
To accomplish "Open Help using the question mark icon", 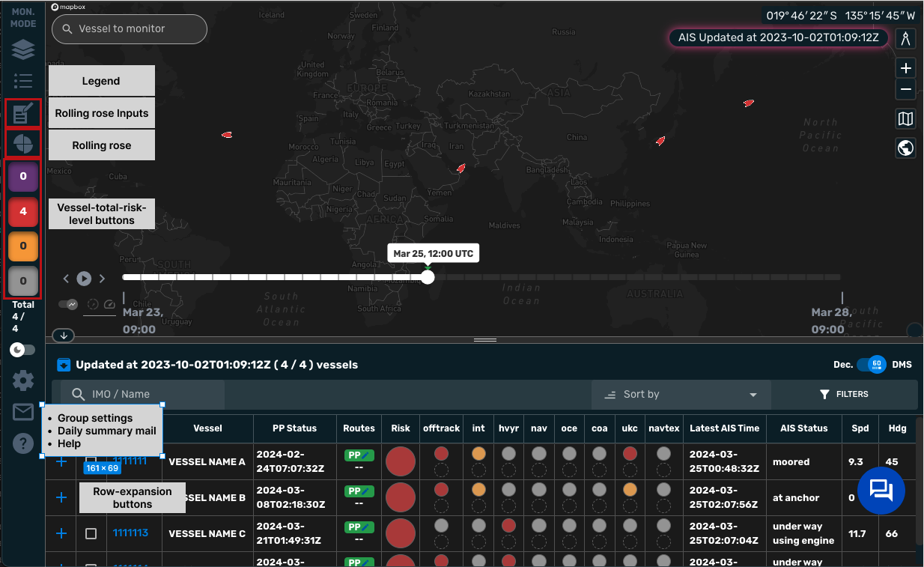I will pyautogui.click(x=22, y=443).
